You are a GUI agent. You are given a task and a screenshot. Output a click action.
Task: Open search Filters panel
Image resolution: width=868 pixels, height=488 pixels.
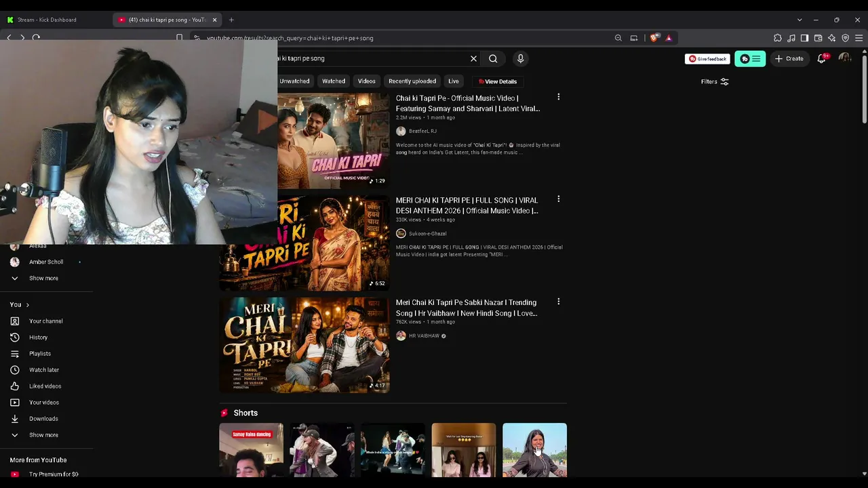tap(715, 81)
